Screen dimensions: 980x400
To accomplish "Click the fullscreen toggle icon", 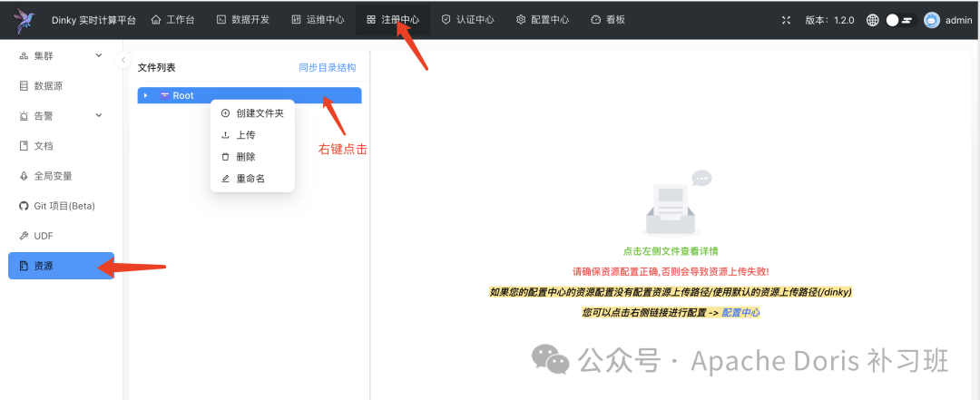I will pos(786,20).
